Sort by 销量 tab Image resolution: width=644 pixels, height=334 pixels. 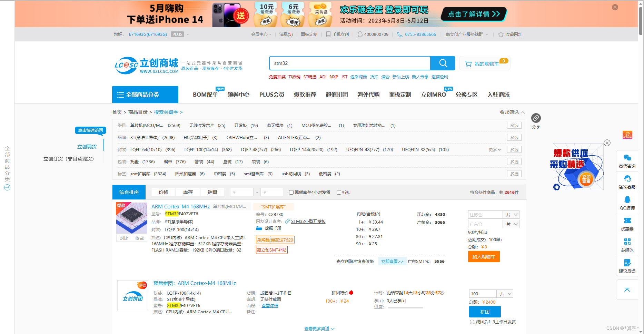click(x=212, y=192)
